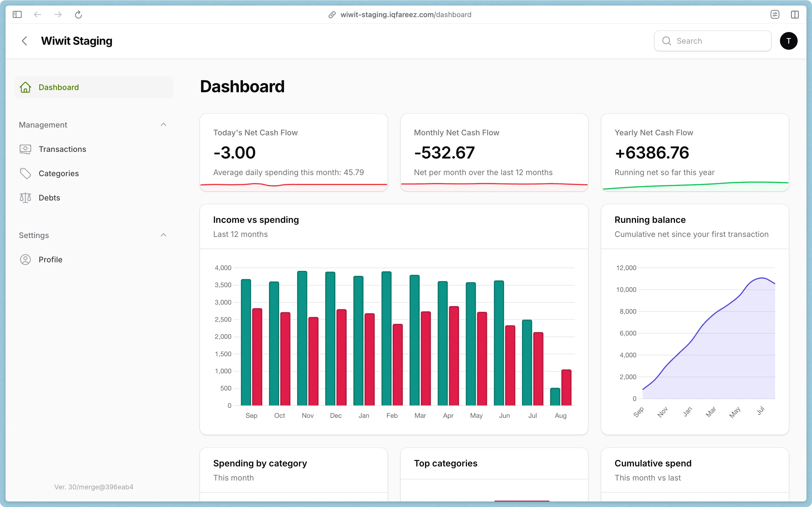The image size is (812, 507).
Task: Click the Spending by category heading
Action: point(260,463)
